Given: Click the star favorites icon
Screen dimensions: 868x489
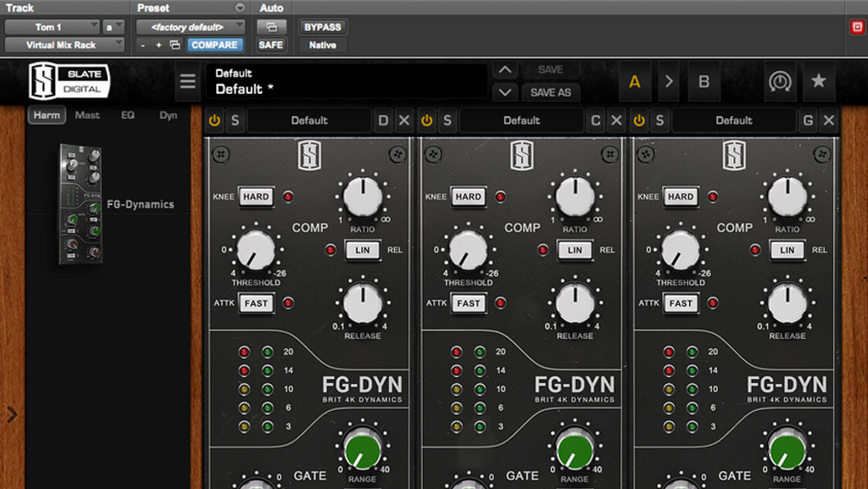Looking at the screenshot, I should 818,81.
